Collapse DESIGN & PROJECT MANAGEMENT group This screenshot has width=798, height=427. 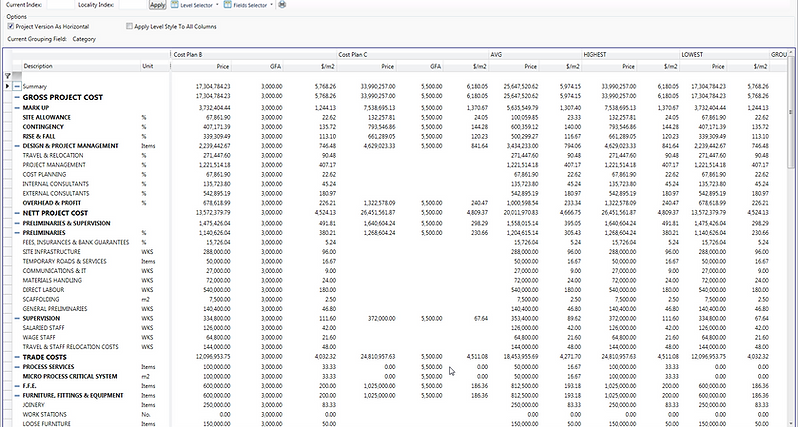click(17, 146)
